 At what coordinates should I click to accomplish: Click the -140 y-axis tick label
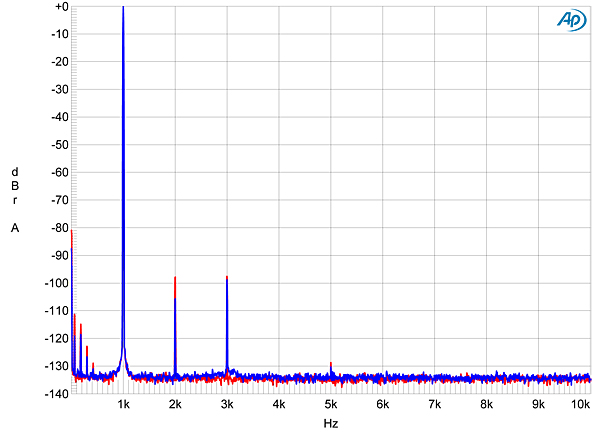click(57, 394)
